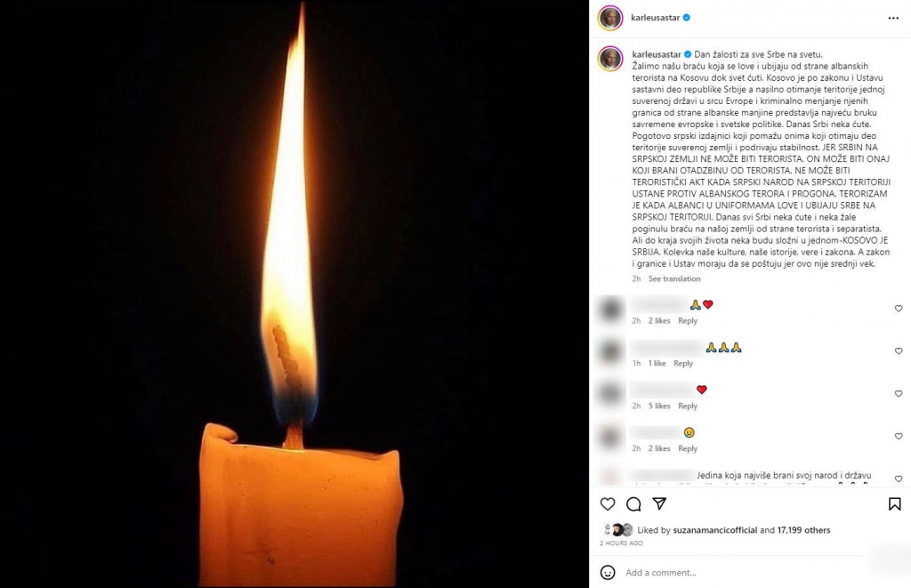Open the three-dot more options menu
The width and height of the screenshot is (911, 588).
click(893, 18)
